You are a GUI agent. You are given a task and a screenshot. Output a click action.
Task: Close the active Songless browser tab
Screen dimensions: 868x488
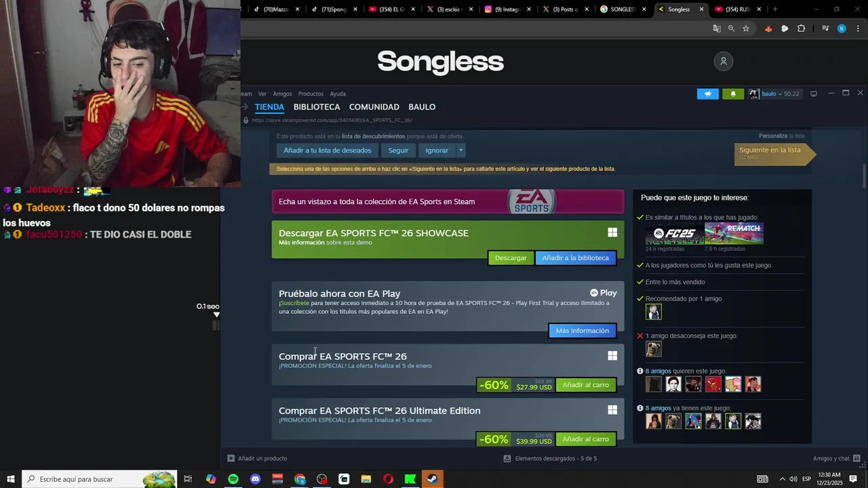(702, 9)
